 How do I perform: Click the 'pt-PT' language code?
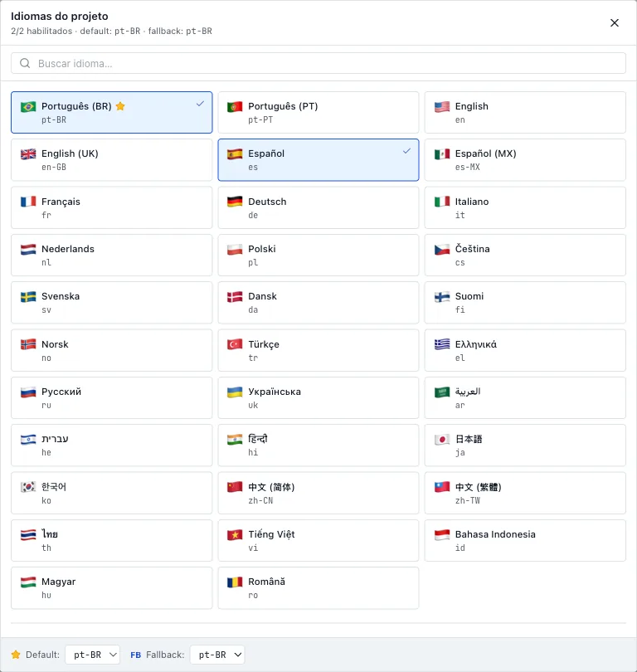260,119
